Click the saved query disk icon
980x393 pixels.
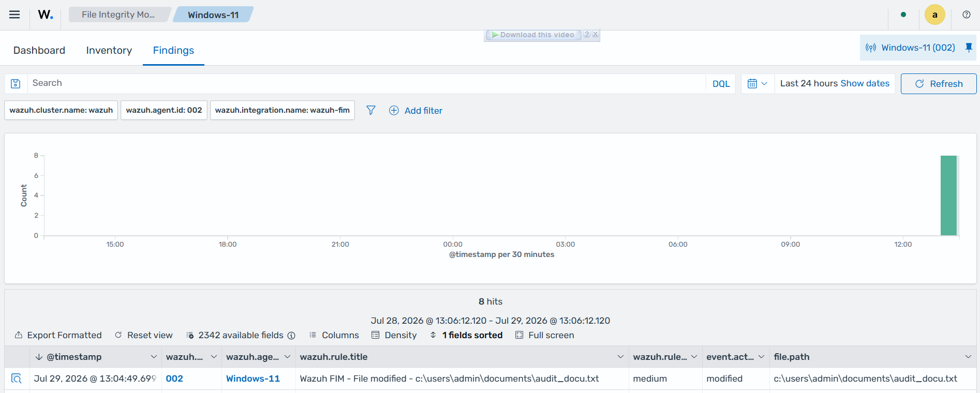point(16,83)
